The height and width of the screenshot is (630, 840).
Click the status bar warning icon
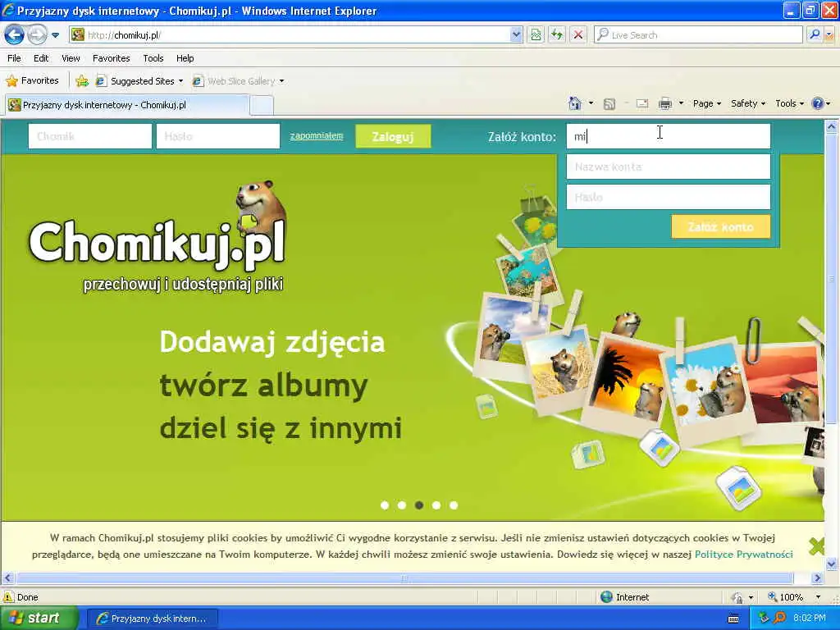pyautogui.click(x=8, y=597)
